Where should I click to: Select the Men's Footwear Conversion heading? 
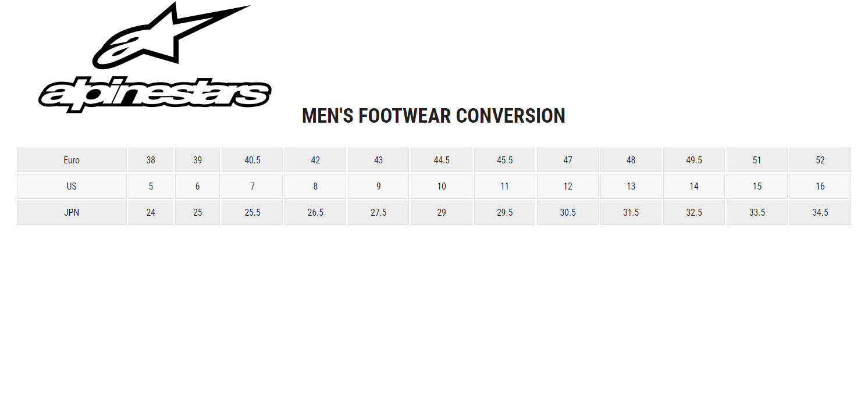pos(433,116)
